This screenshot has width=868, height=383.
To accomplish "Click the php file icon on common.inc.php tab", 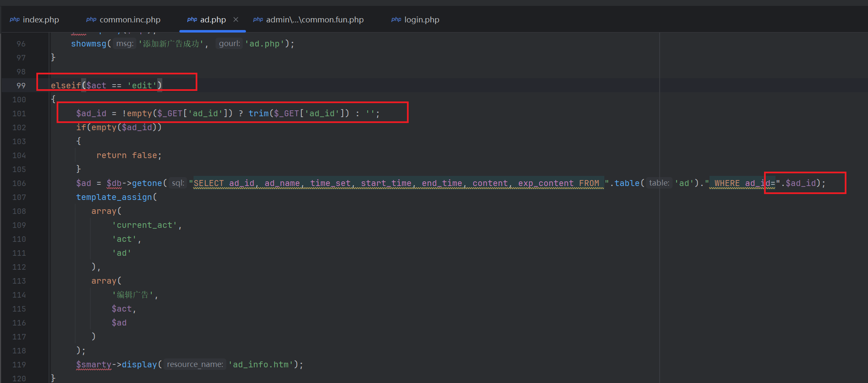I will pyautogui.click(x=91, y=19).
